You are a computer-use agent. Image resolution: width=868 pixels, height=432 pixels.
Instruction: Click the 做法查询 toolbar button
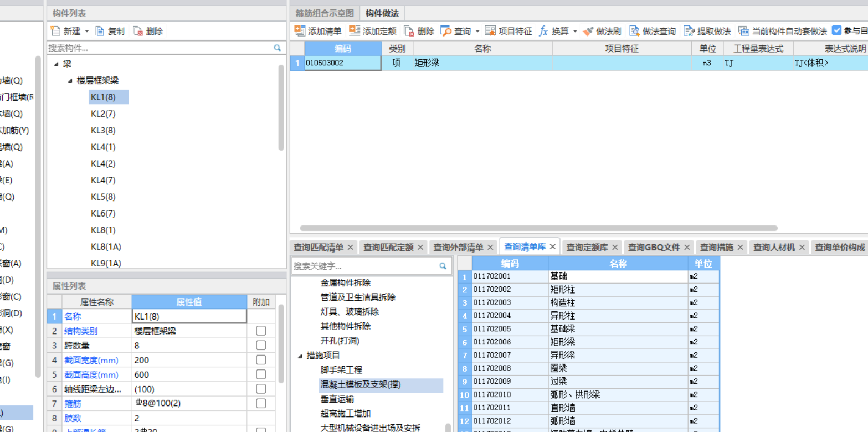point(653,32)
